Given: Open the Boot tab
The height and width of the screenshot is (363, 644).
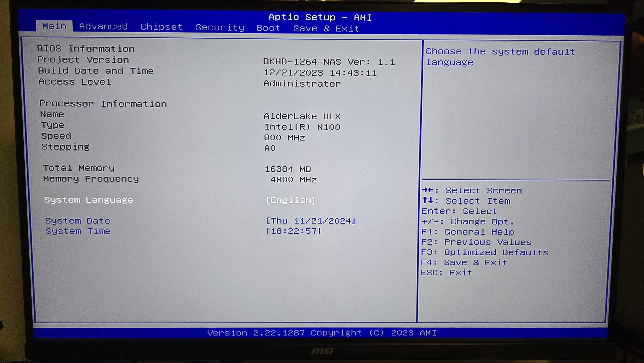Looking at the screenshot, I should click(x=268, y=28).
